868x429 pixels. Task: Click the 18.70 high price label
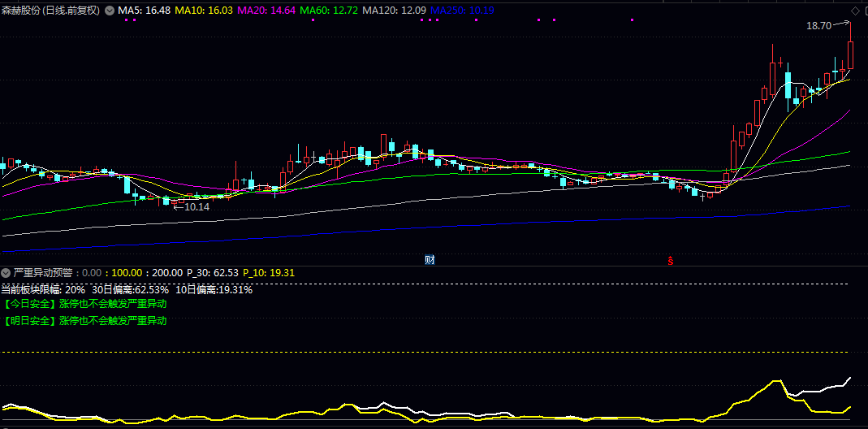click(x=818, y=25)
